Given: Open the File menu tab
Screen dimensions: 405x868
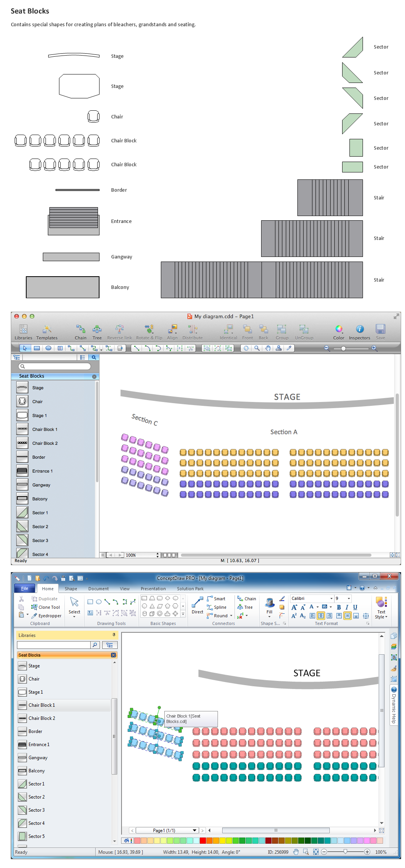Looking at the screenshot, I should click(x=25, y=588).
